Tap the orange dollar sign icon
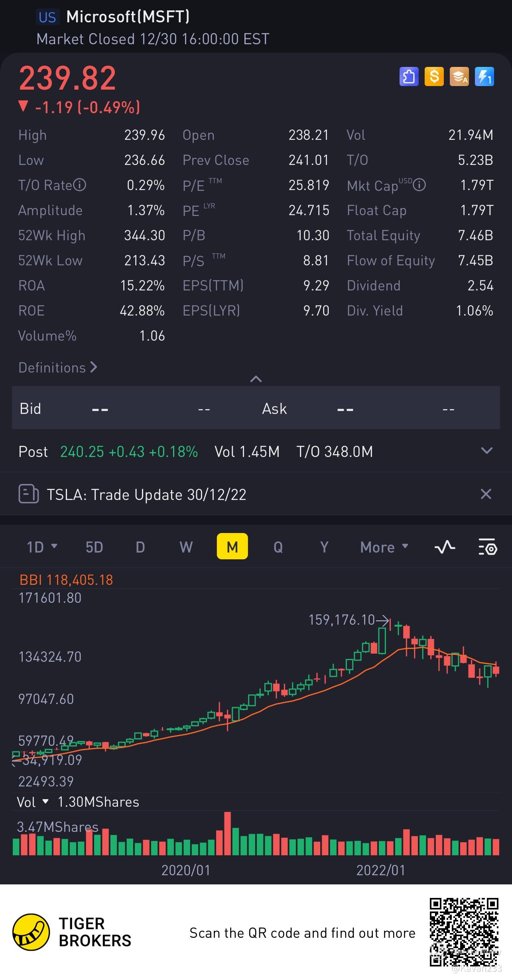The height and width of the screenshot is (980, 512). point(434,76)
